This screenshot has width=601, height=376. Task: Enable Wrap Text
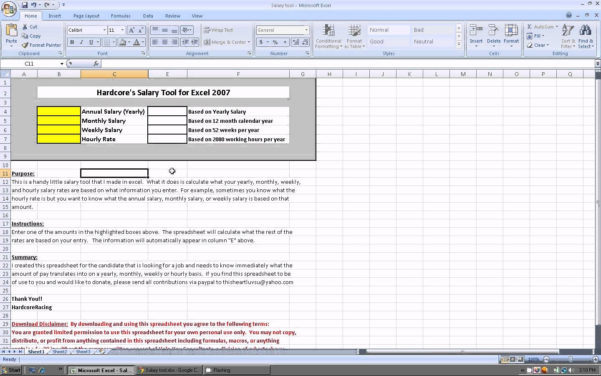click(x=218, y=30)
